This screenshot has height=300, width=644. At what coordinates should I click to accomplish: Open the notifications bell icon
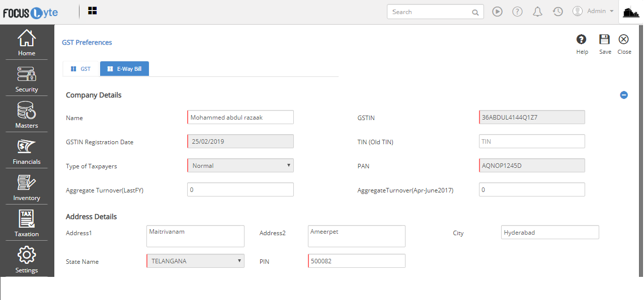click(x=537, y=12)
